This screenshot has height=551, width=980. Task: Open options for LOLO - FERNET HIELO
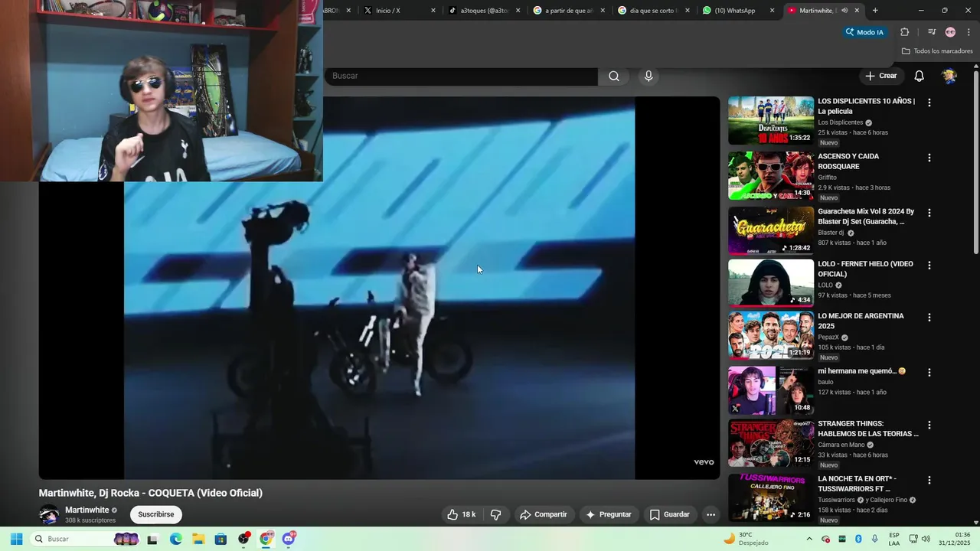click(x=929, y=266)
